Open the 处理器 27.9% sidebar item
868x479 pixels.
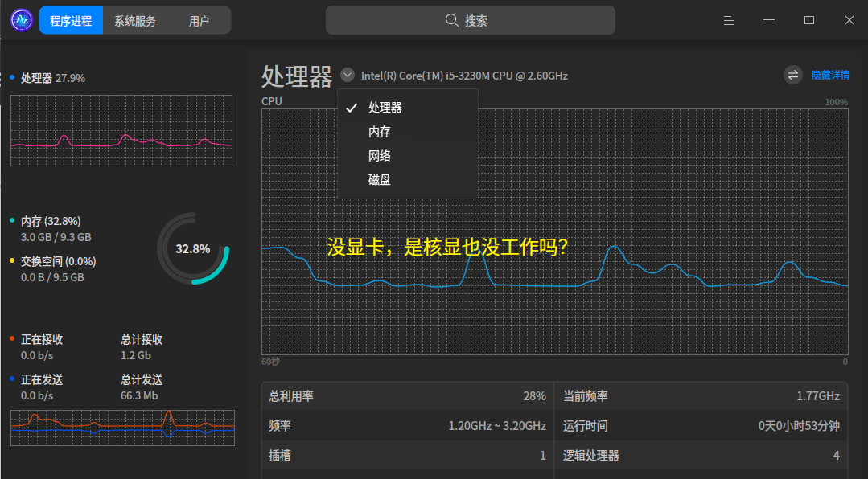point(53,78)
